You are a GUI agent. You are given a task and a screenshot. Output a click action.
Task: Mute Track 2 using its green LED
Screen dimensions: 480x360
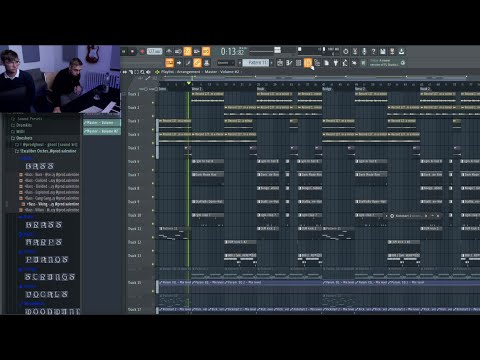click(x=153, y=117)
